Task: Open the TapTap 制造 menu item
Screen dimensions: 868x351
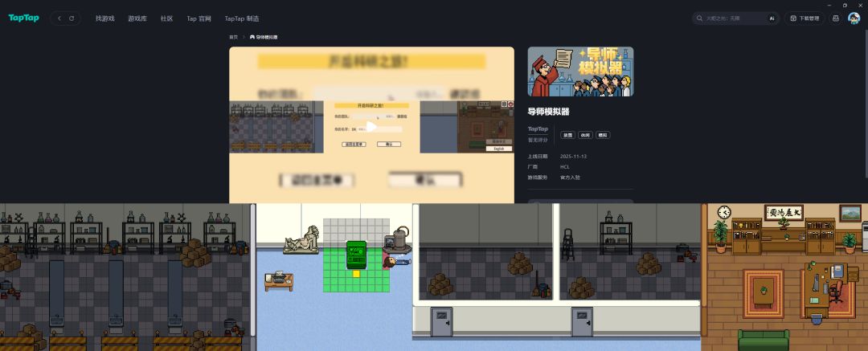Action: click(242, 18)
